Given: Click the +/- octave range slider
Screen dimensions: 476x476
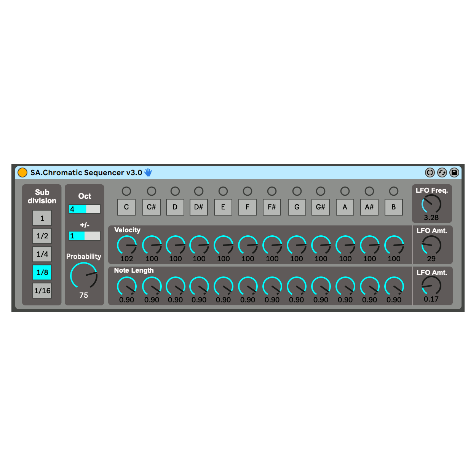Looking at the screenshot, I should coord(85,236).
